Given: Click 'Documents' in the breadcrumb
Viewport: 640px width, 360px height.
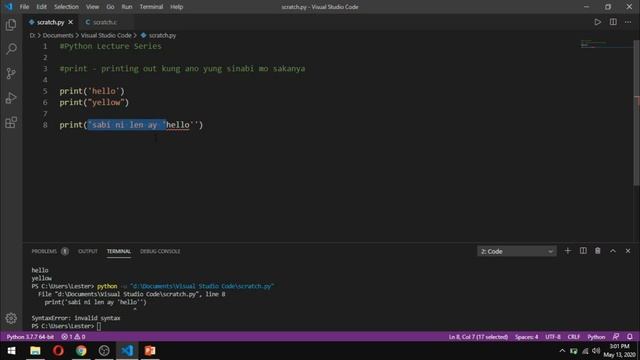Looking at the screenshot, I should [x=58, y=36].
